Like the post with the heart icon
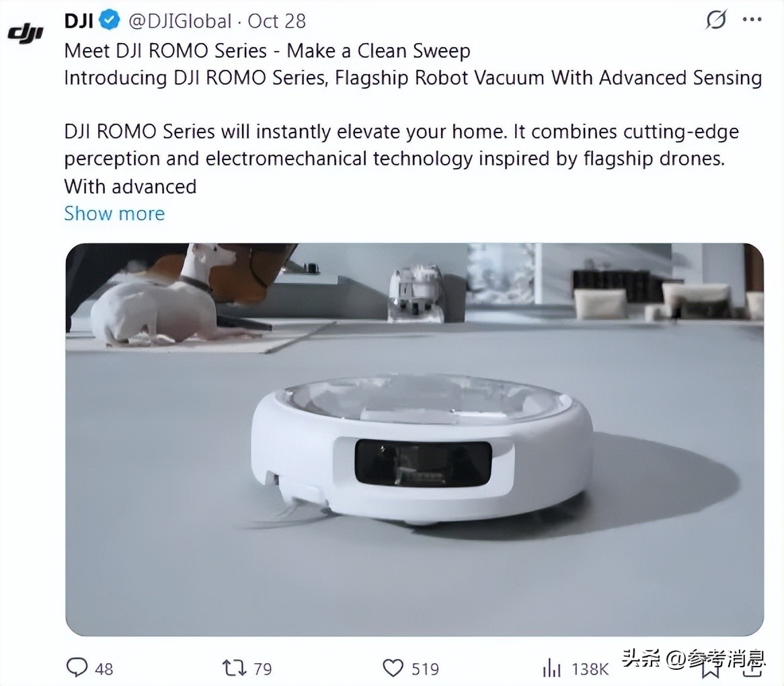Viewport: 784px width, 686px height. tap(393, 668)
